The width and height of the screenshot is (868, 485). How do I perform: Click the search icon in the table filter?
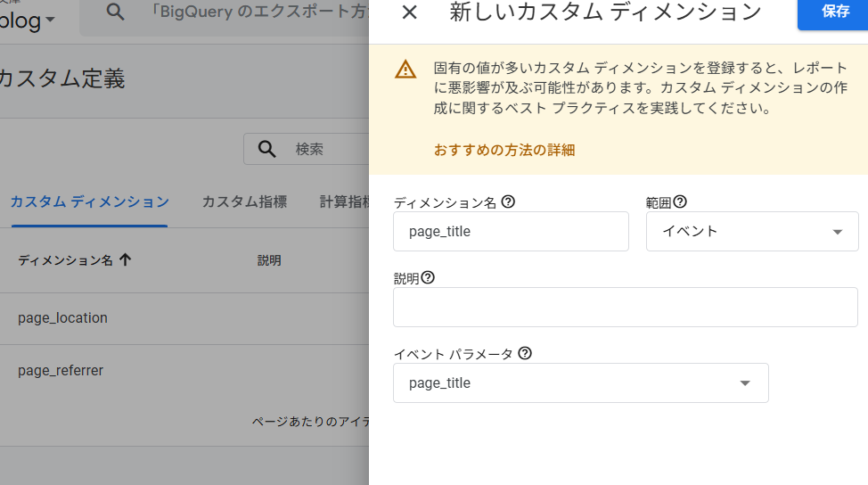tap(266, 149)
